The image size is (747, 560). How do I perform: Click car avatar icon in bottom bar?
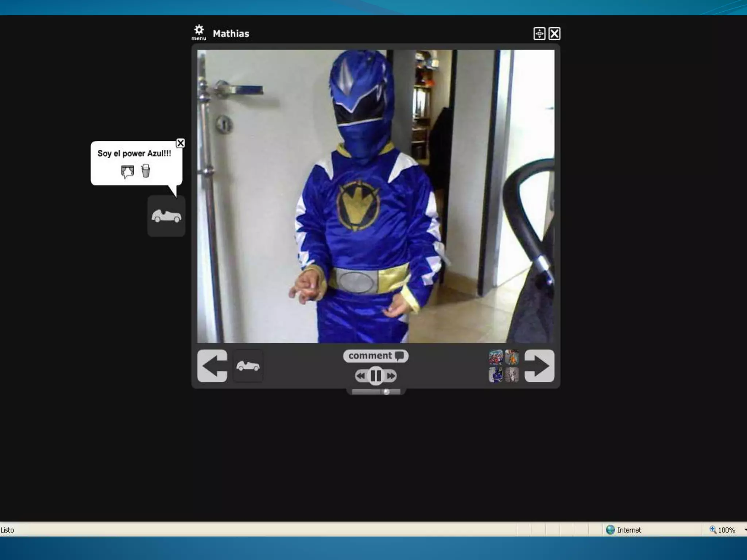click(248, 366)
